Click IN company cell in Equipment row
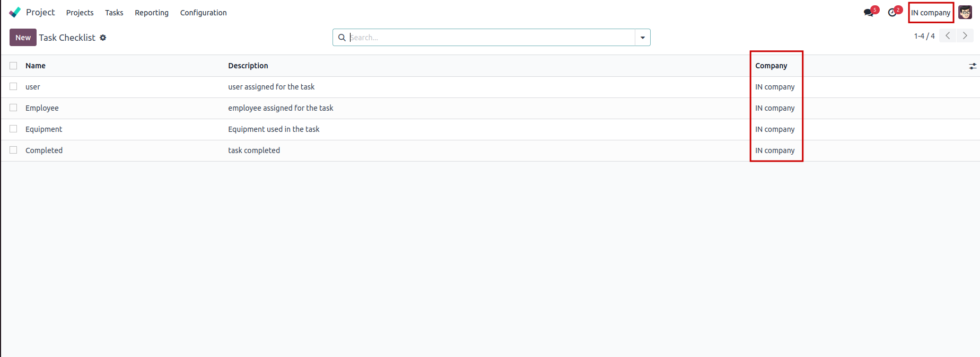The height and width of the screenshot is (357, 980). pyautogui.click(x=775, y=129)
